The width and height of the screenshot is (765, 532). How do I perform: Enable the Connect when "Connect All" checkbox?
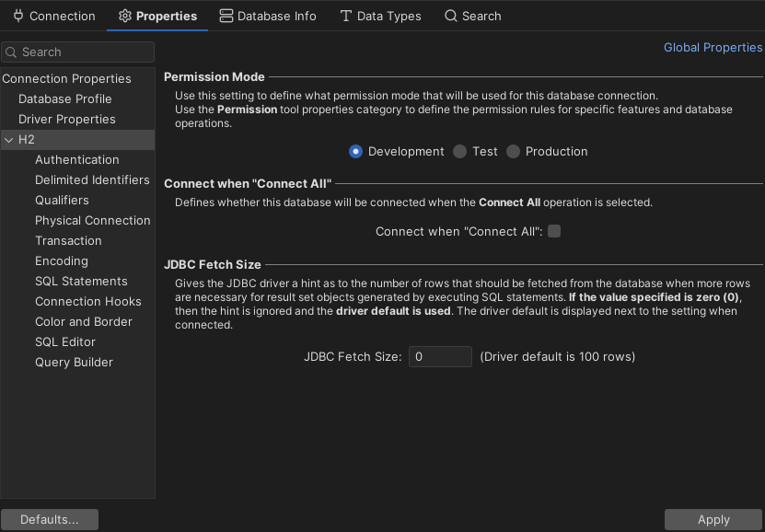click(x=554, y=231)
